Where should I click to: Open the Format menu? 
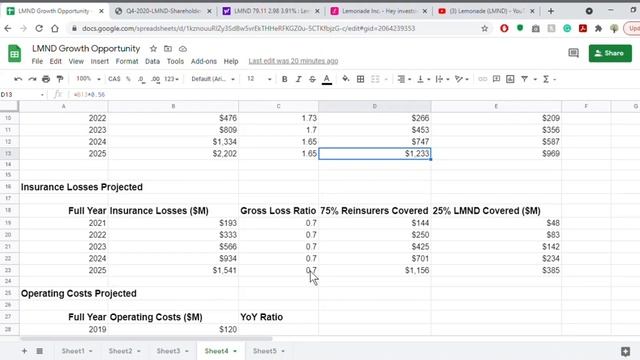(127, 61)
